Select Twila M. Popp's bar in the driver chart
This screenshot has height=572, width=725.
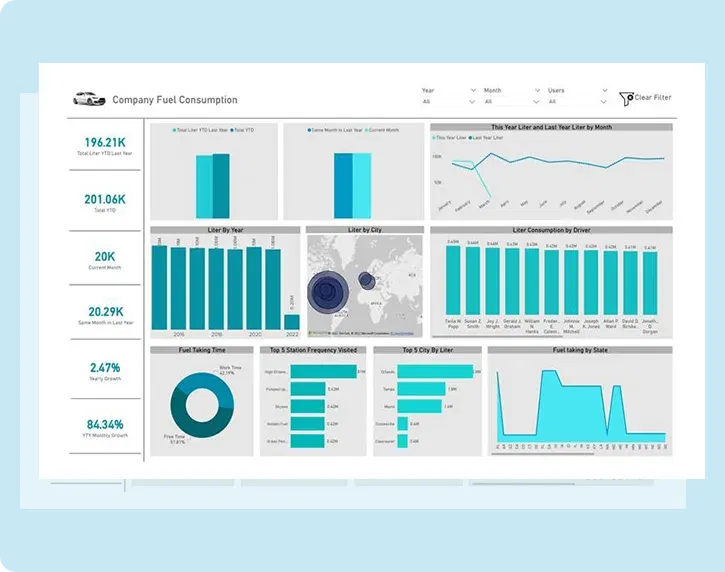(453, 280)
